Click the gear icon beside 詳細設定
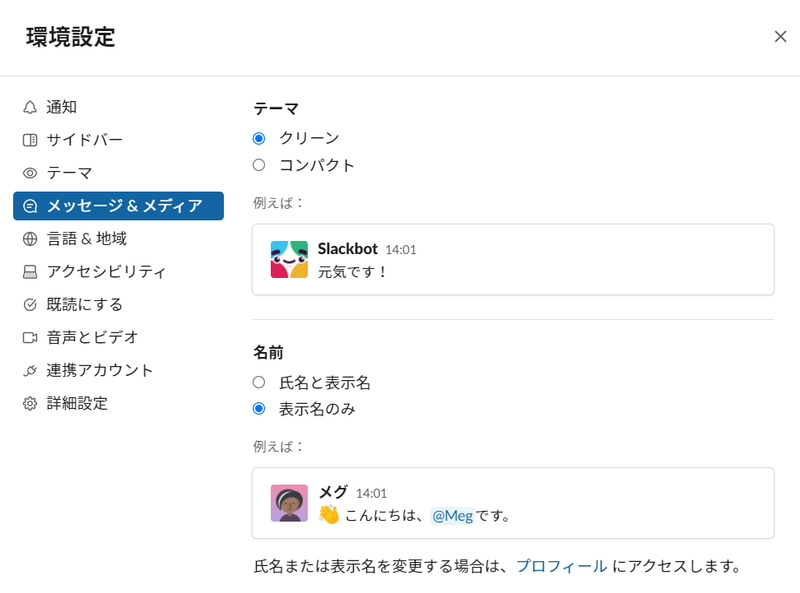 coord(30,404)
